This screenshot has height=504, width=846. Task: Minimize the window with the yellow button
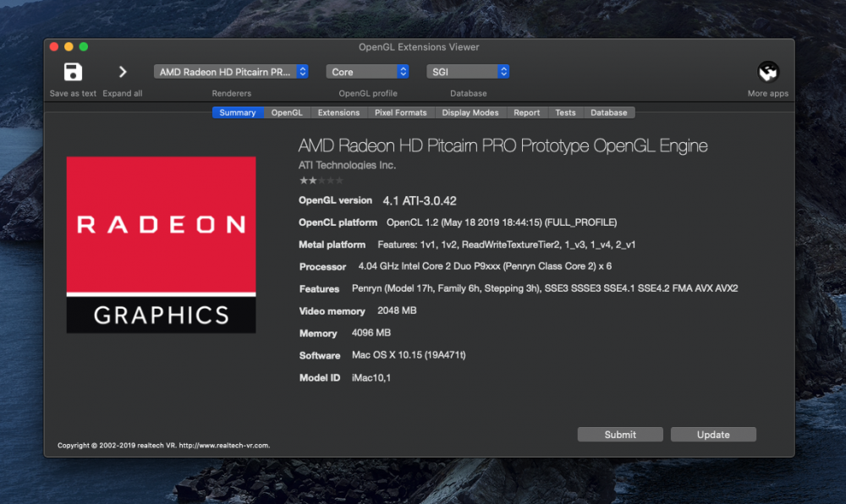pyautogui.click(x=69, y=47)
